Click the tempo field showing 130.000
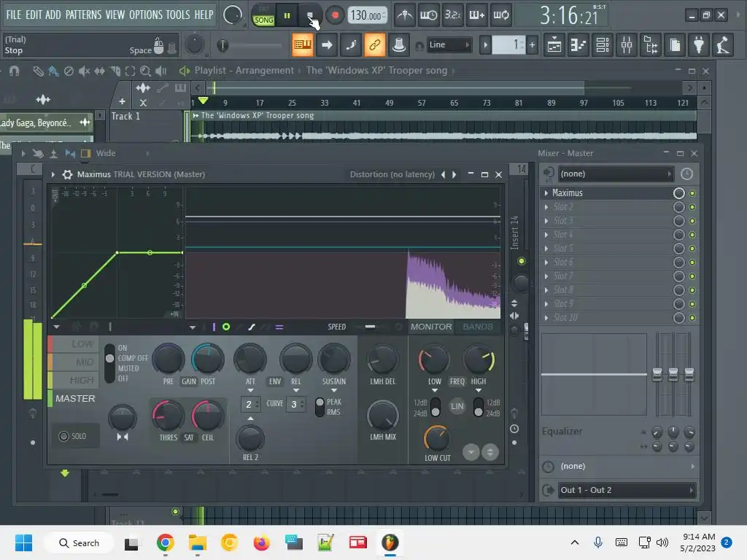This screenshot has width=747, height=560. 367,16
